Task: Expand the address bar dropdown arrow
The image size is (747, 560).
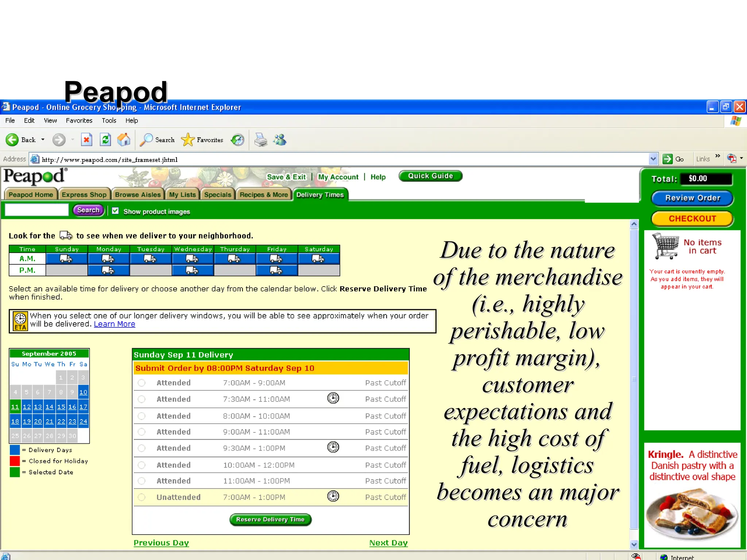Action: pos(653,159)
